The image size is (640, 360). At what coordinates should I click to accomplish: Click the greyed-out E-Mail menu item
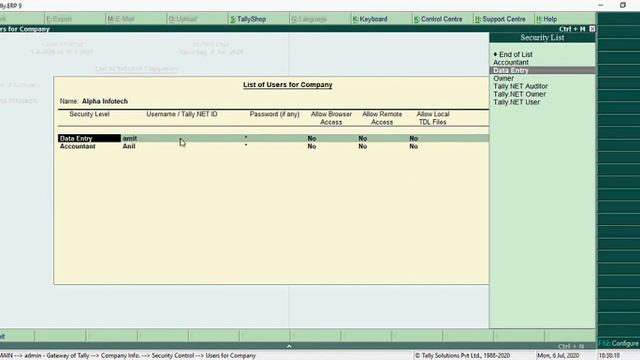(121, 19)
